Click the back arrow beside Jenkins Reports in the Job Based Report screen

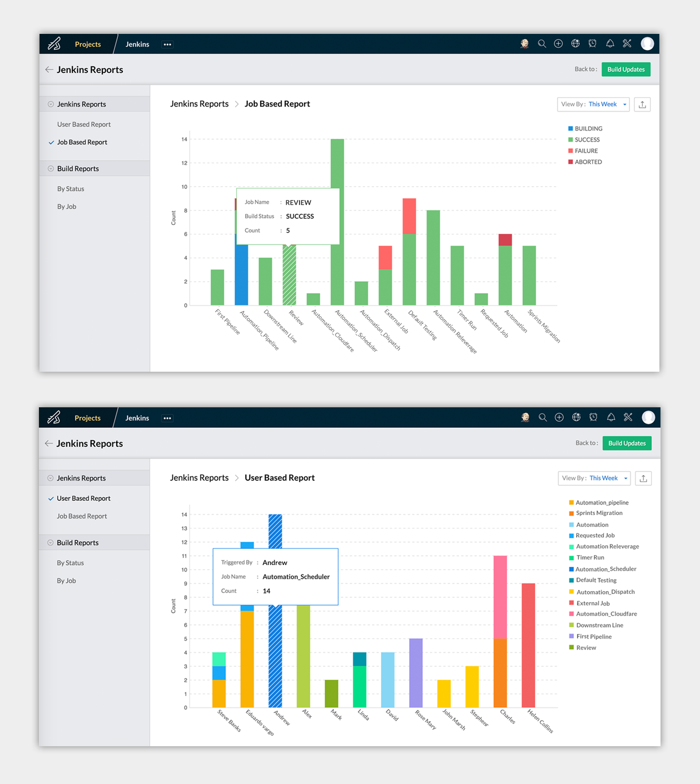click(x=49, y=69)
